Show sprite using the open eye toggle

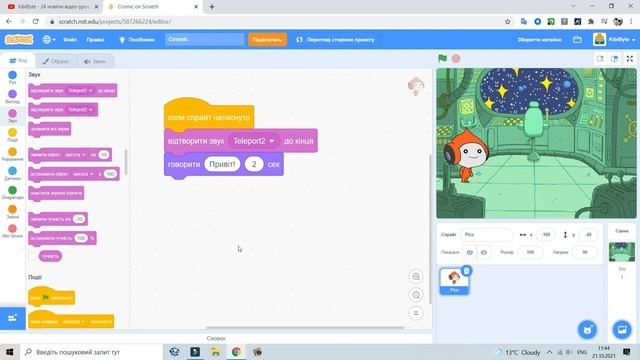(469, 252)
